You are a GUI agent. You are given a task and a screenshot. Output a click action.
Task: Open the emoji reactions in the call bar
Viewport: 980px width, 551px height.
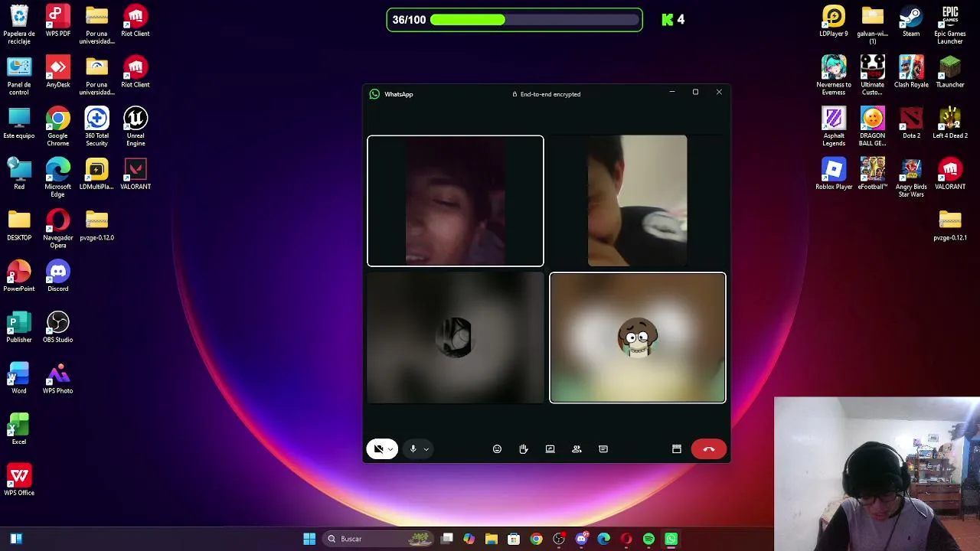point(497,449)
